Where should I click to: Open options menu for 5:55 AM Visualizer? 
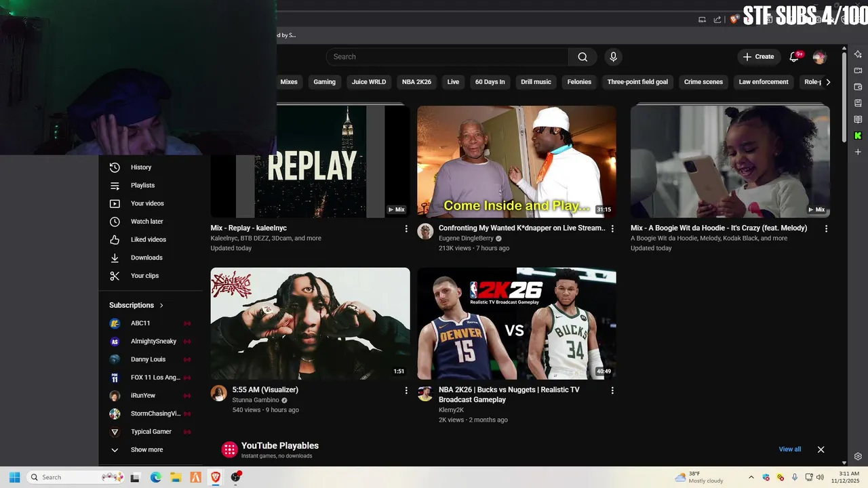click(406, 390)
